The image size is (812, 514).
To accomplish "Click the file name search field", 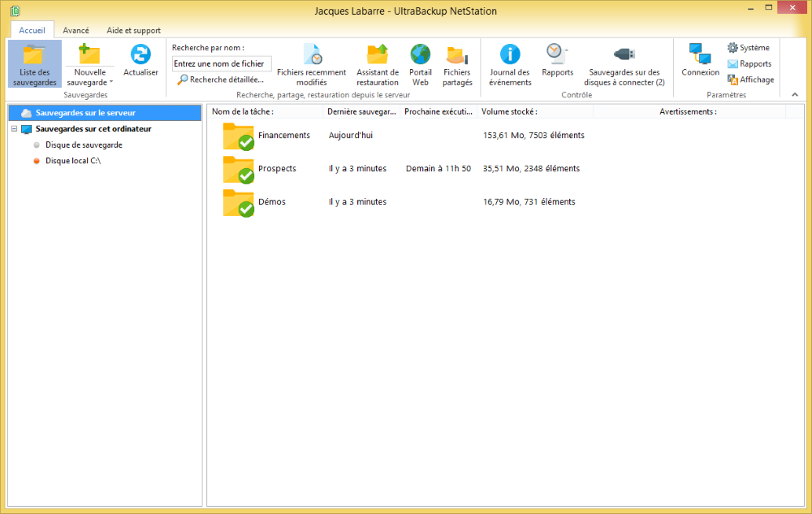I will (x=222, y=64).
